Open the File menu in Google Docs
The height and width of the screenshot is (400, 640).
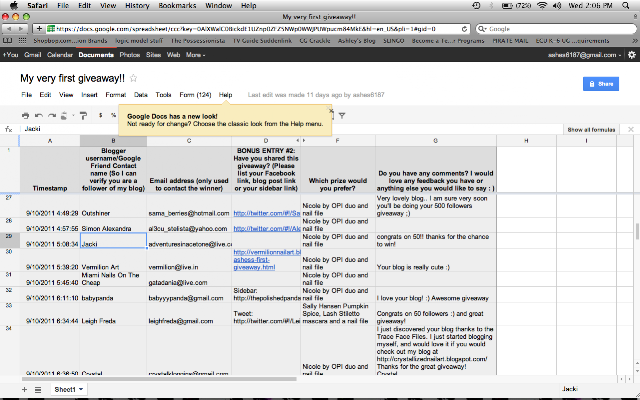(27, 95)
